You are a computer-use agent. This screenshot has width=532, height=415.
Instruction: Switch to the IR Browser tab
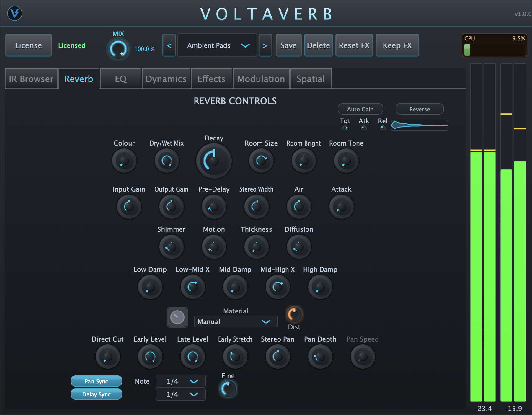coord(31,79)
